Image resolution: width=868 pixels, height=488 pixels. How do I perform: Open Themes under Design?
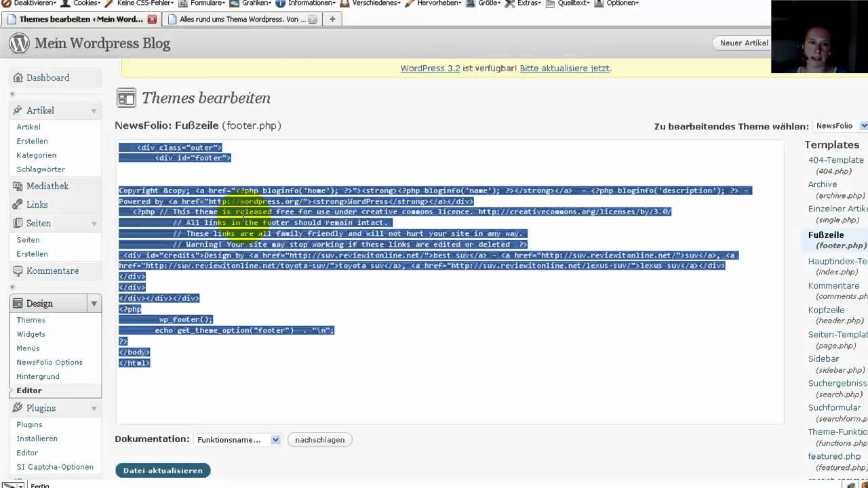coord(31,320)
